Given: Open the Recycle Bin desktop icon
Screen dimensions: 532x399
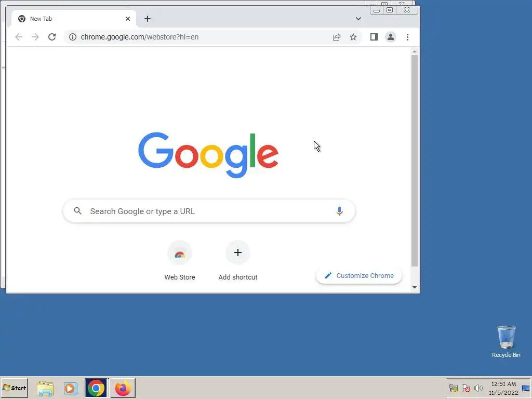Looking at the screenshot, I should [506, 341].
